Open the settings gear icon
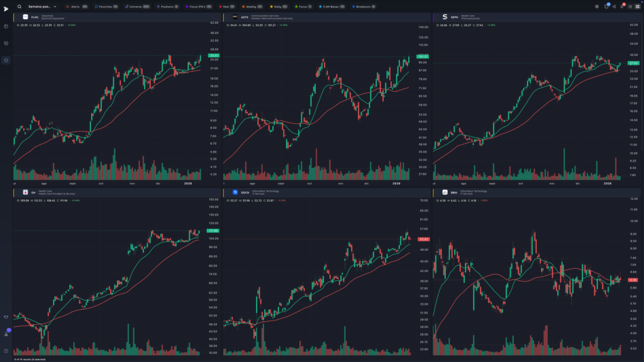 point(597,6)
